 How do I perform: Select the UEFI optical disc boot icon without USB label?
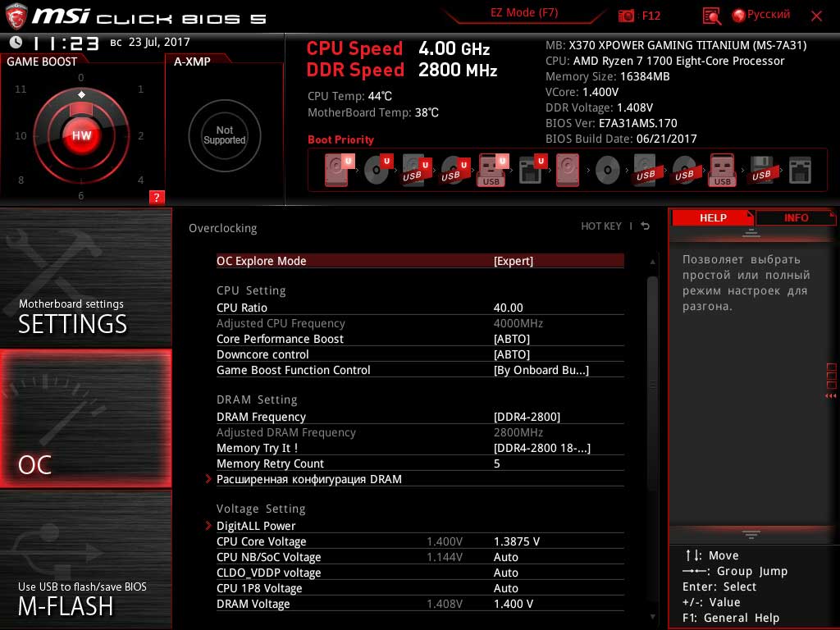pyautogui.click(x=377, y=170)
